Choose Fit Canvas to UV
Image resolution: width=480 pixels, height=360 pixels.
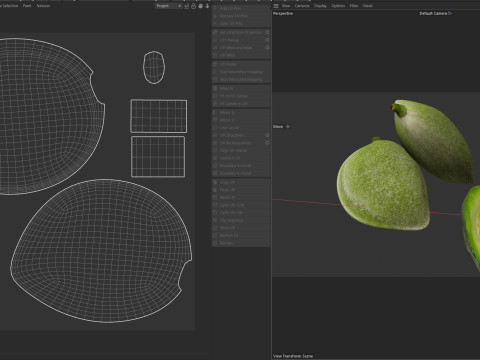pyautogui.click(x=241, y=104)
